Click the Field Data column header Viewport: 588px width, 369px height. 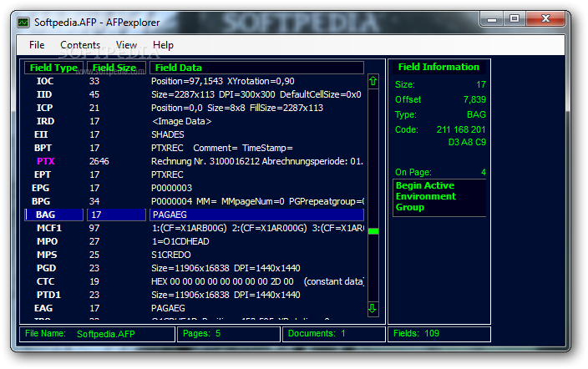[257, 68]
